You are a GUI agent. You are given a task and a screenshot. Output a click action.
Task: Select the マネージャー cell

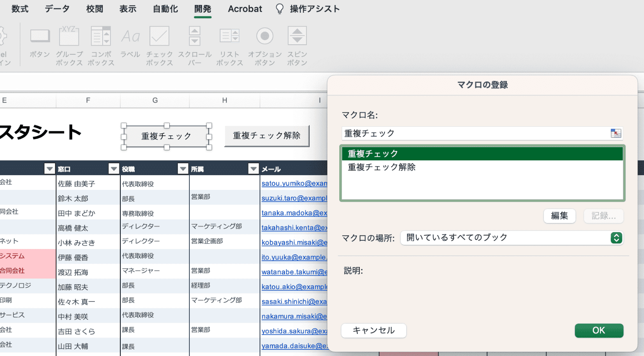155,271
